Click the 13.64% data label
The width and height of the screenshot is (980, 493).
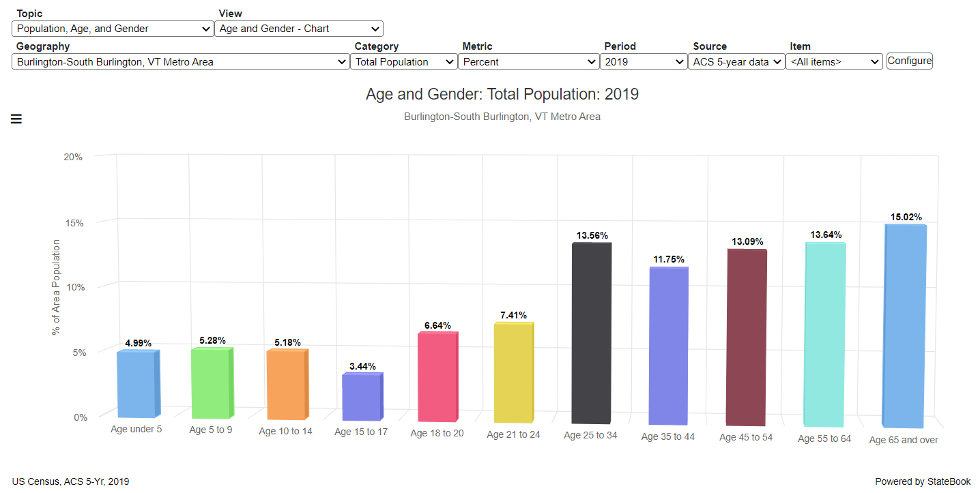click(826, 235)
